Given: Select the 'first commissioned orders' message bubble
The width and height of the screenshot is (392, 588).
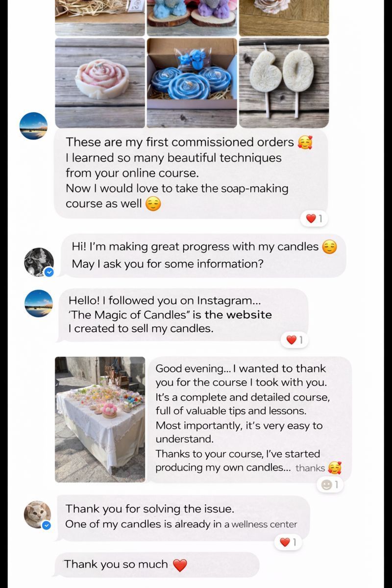Looking at the screenshot, I should click(x=190, y=173).
